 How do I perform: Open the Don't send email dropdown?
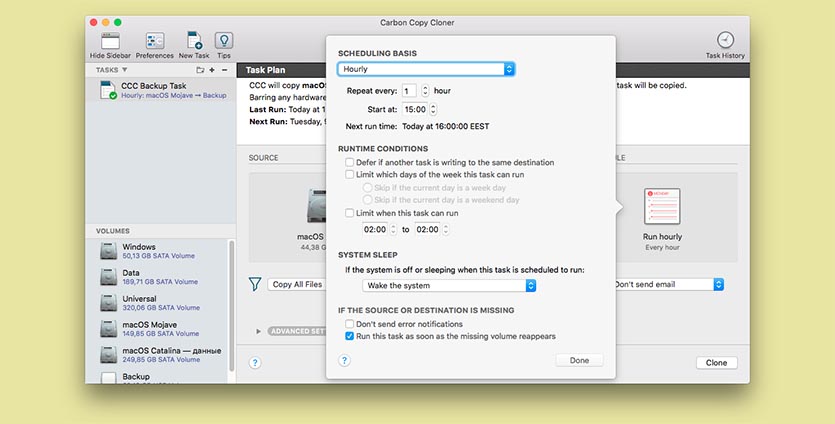(670, 284)
